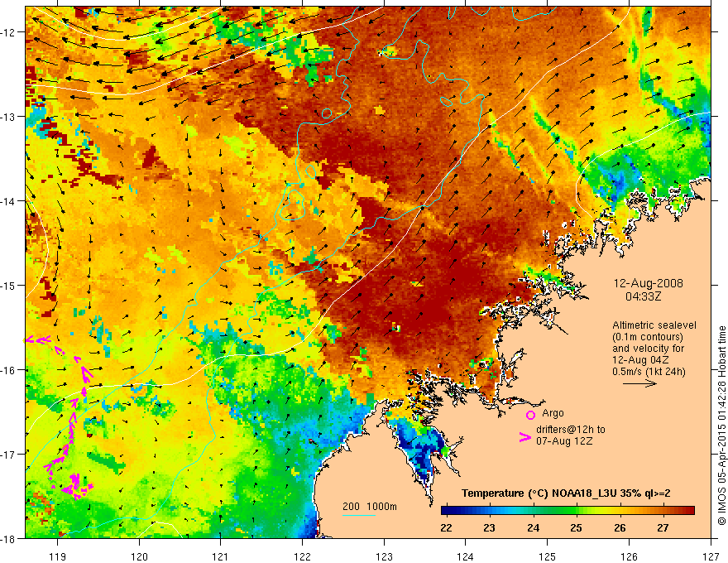Image resolution: width=728 pixels, height=563 pixels.
Task: Click the latitude axis label -15
Action: click(8, 285)
